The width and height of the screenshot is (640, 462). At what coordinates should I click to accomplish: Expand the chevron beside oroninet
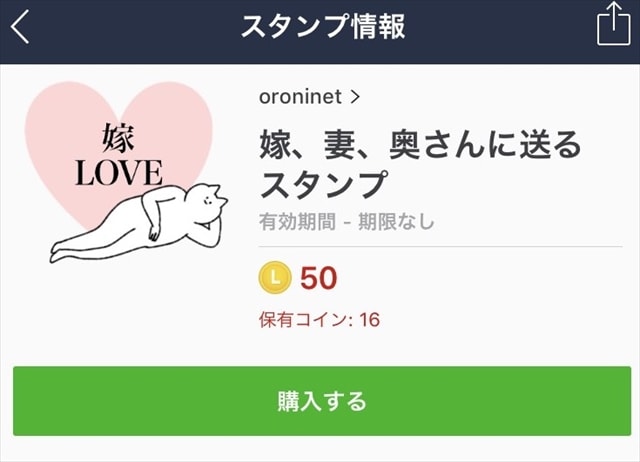point(355,97)
